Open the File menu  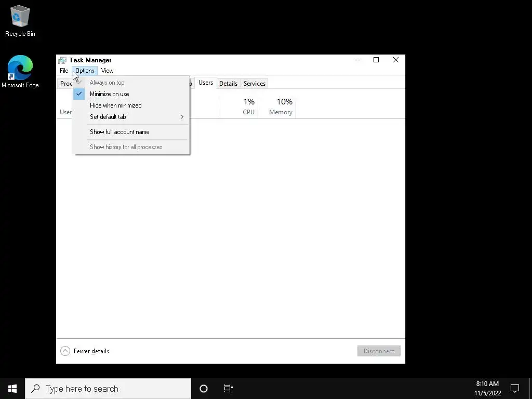pyautogui.click(x=64, y=71)
